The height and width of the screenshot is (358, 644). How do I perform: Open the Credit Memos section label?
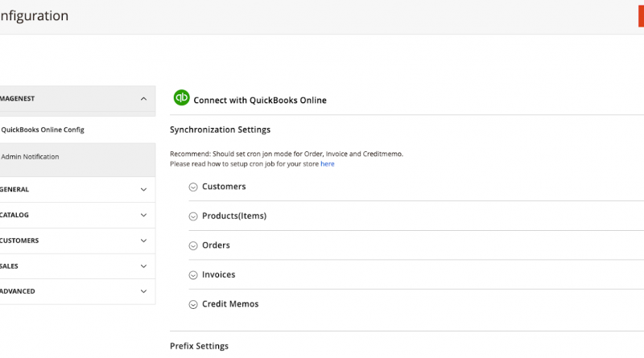[230, 304]
